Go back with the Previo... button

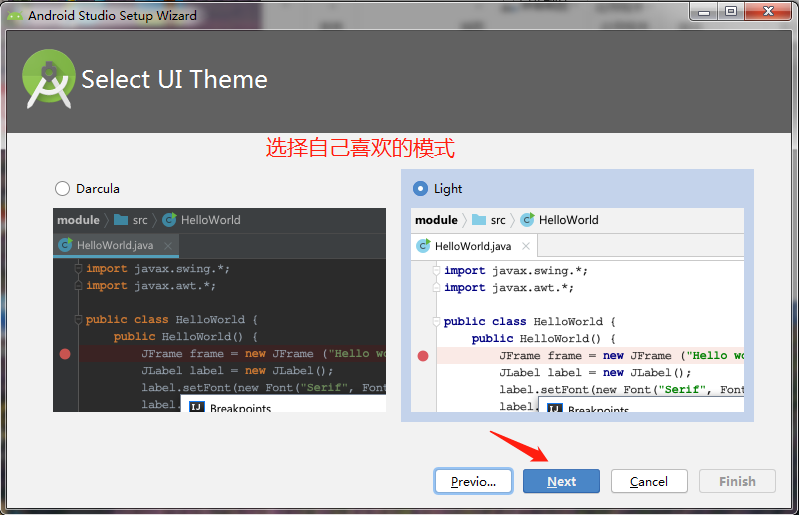[473, 481]
